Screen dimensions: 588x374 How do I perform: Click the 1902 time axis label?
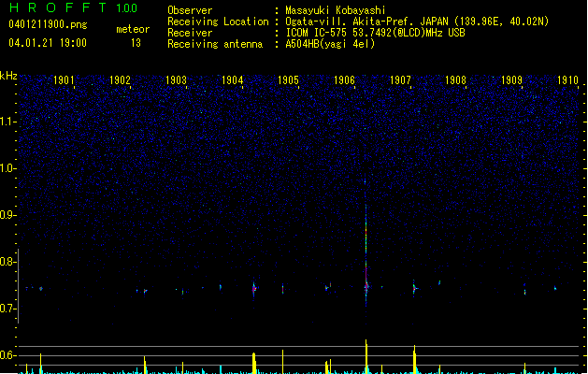[120, 80]
